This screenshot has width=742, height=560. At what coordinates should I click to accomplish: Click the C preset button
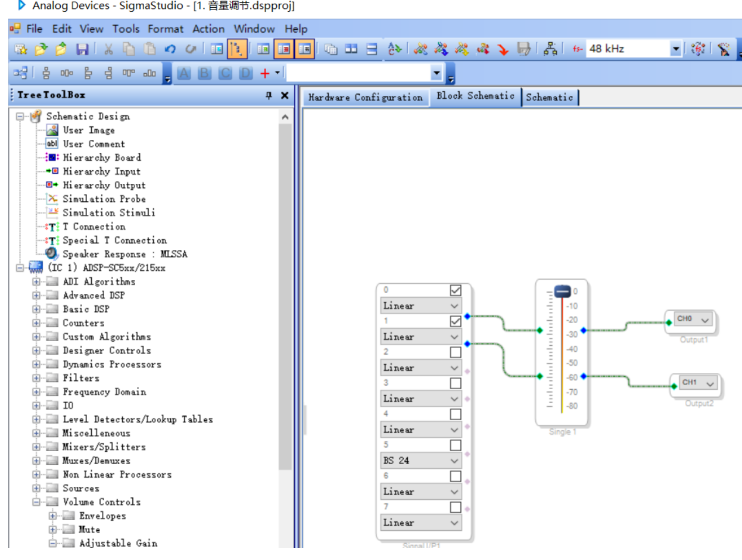(225, 73)
